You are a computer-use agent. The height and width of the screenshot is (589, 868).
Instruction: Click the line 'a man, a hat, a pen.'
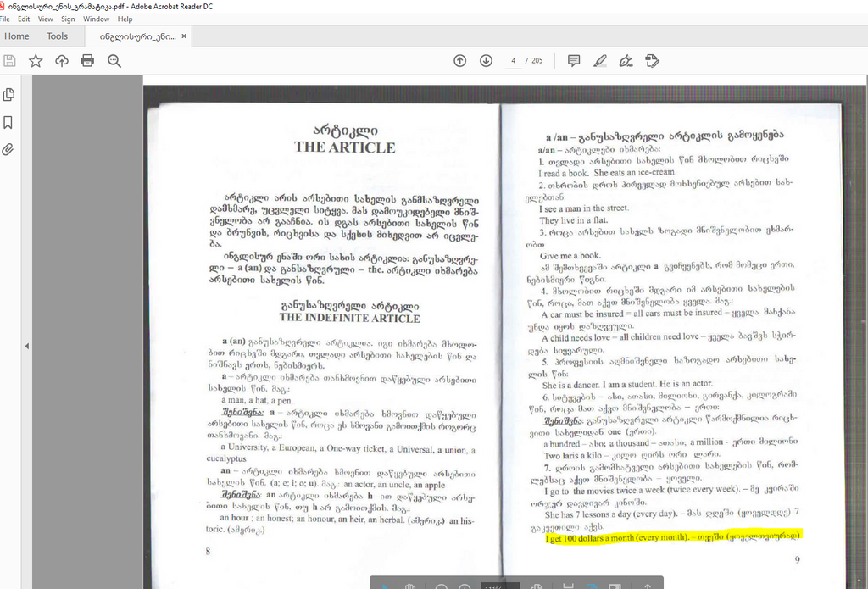tap(258, 400)
